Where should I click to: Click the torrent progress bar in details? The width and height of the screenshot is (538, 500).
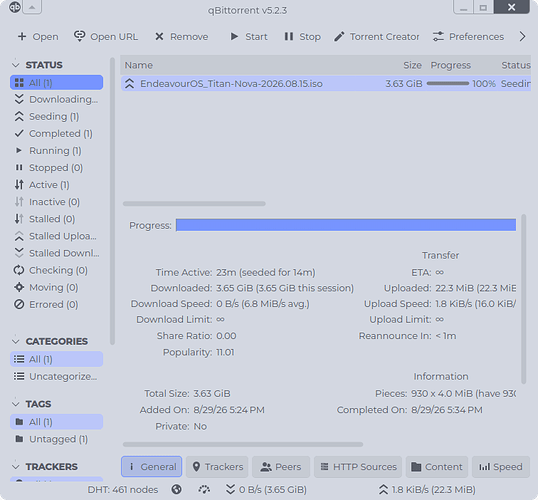[346, 225]
